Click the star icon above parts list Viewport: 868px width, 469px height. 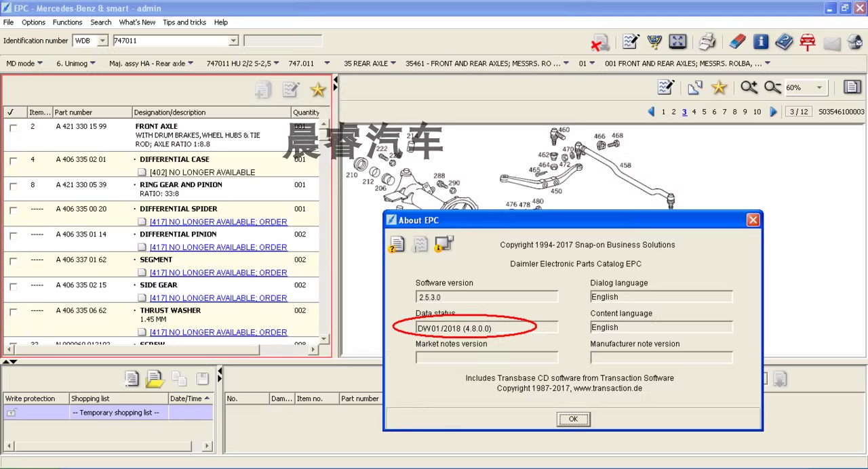317,89
